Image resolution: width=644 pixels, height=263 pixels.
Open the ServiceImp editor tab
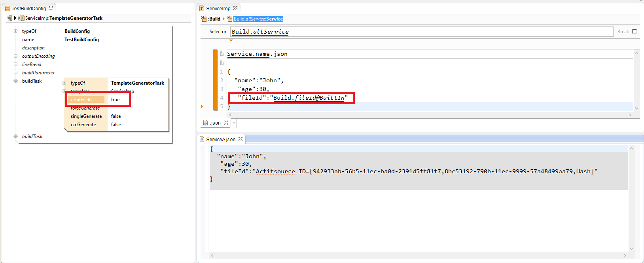pos(218,8)
